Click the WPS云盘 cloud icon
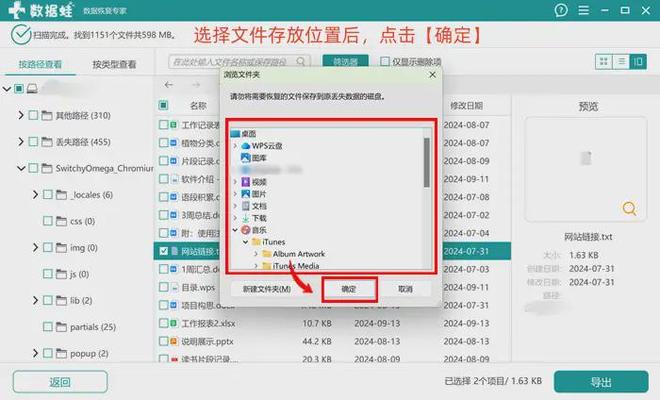Viewport: 660px width, 400px height. click(x=245, y=146)
